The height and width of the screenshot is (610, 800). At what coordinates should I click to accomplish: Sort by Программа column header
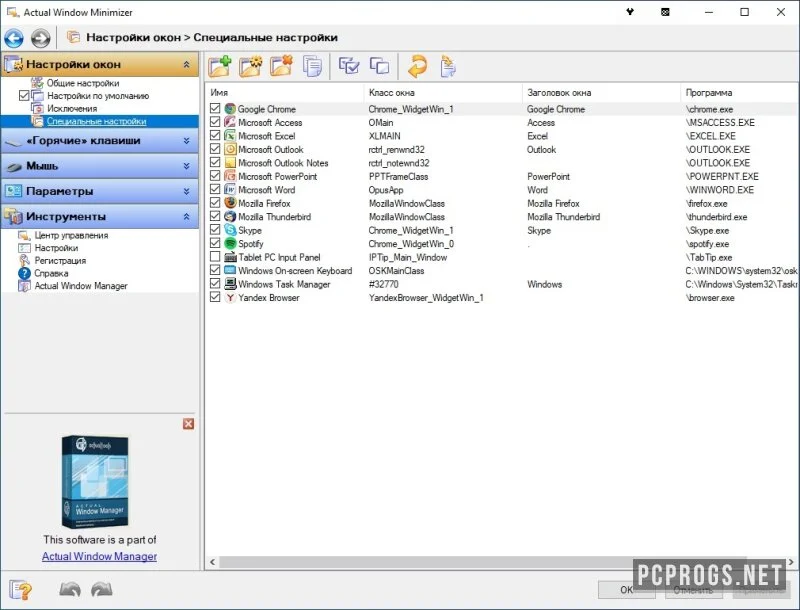click(740, 93)
